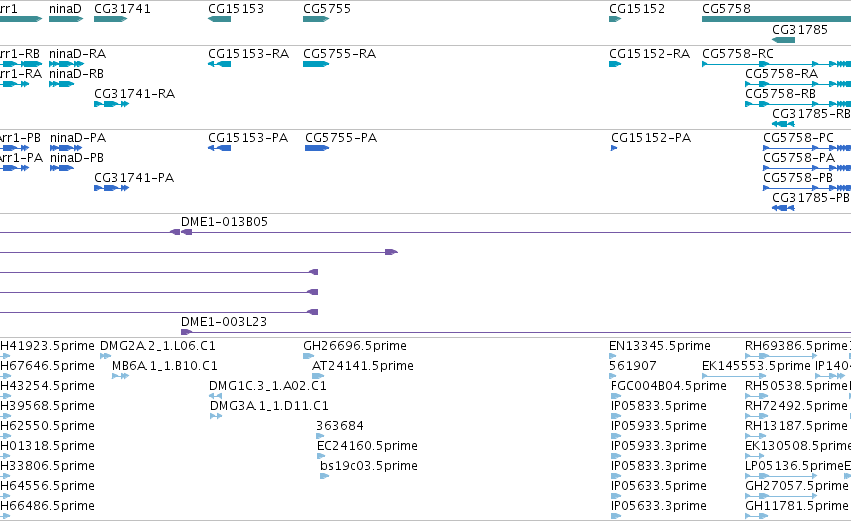The height and width of the screenshot is (521, 851).
Task: Click the CG31785-PB protein label
Action: (811, 198)
